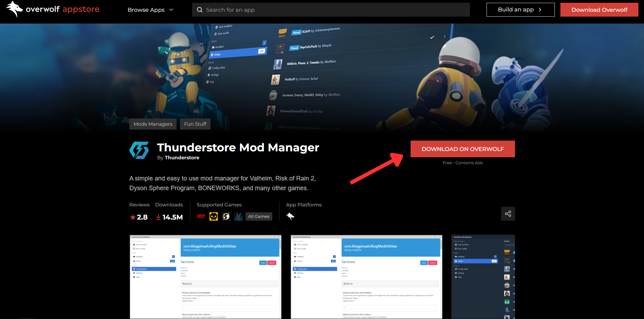The height and width of the screenshot is (319, 644).
Task: Click the magnifier icon in the search bar
Action: pos(200,10)
